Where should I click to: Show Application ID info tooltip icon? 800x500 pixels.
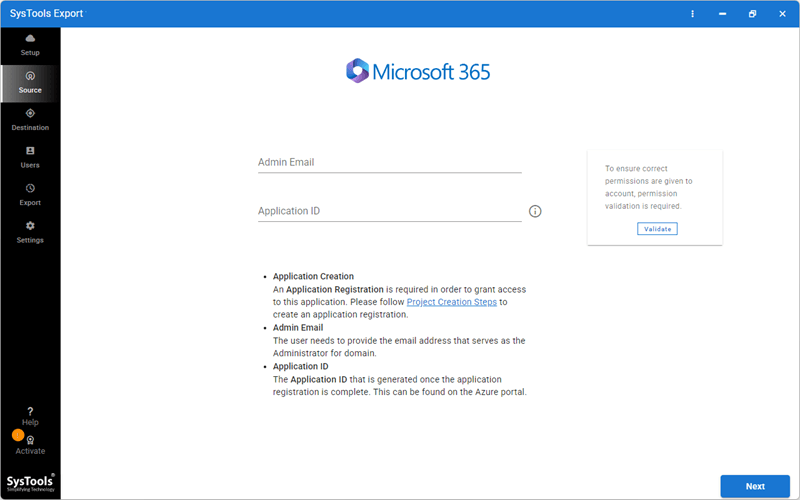pyautogui.click(x=535, y=211)
